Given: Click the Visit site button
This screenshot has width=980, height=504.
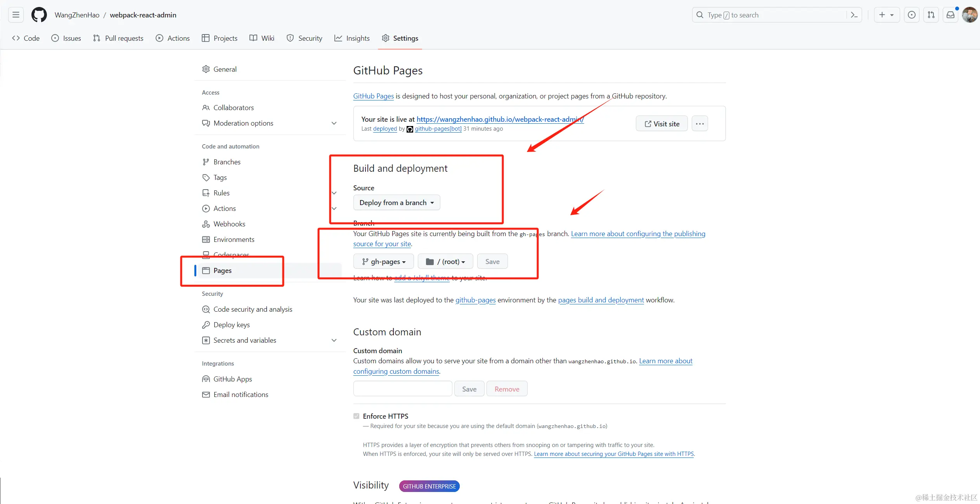Looking at the screenshot, I should click(661, 124).
